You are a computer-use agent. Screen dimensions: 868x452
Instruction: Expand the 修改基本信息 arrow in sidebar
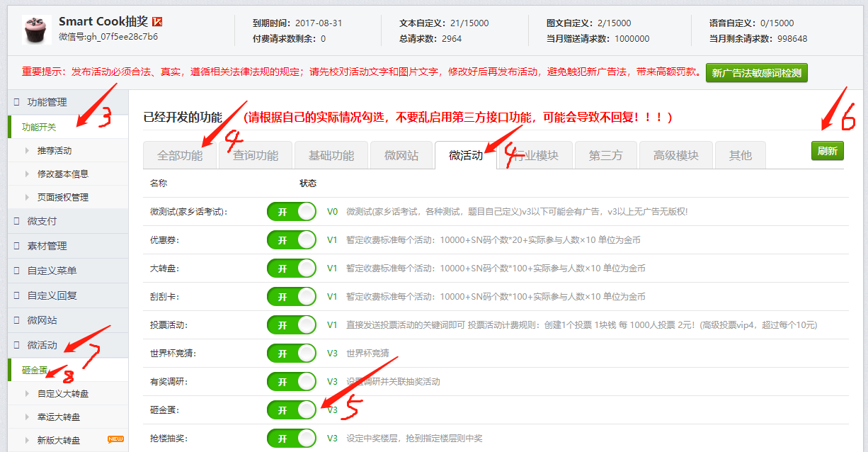coord(28,174)
